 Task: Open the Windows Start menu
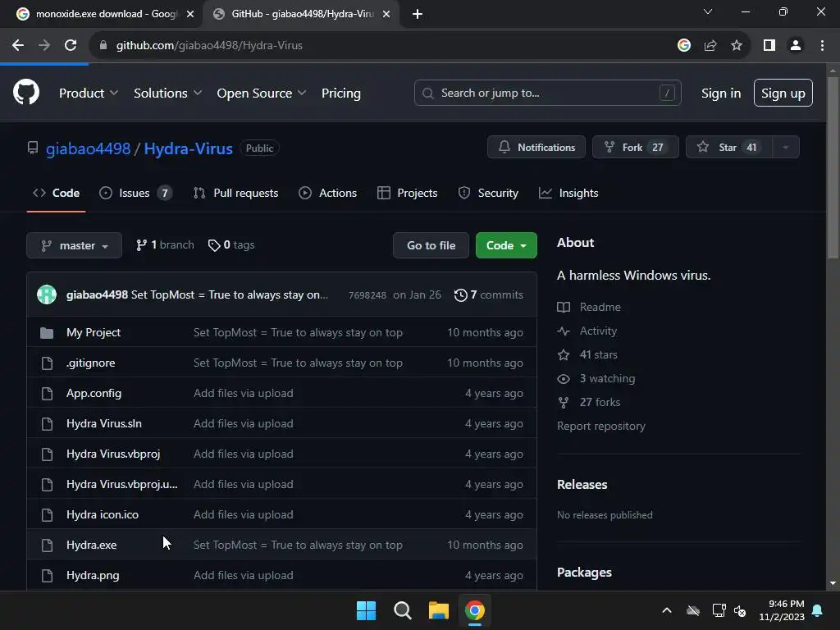(367, 610)
